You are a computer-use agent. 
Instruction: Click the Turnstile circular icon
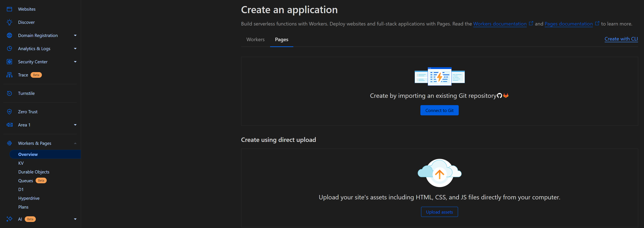[x=9, y=93]
